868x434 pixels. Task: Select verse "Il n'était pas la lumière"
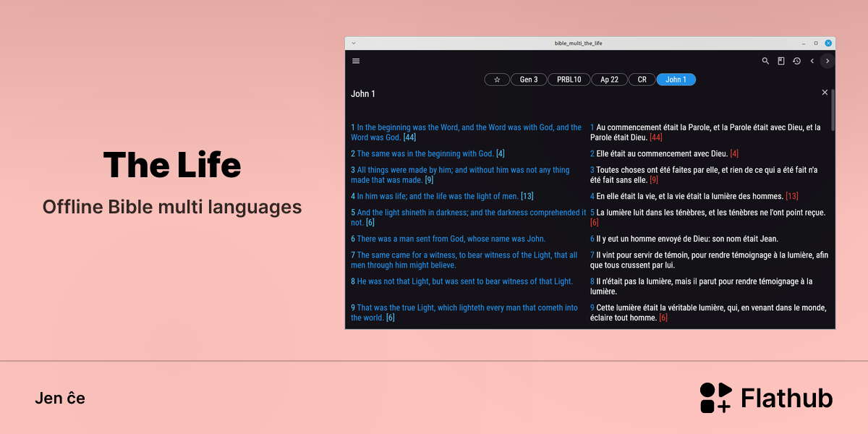702,286
